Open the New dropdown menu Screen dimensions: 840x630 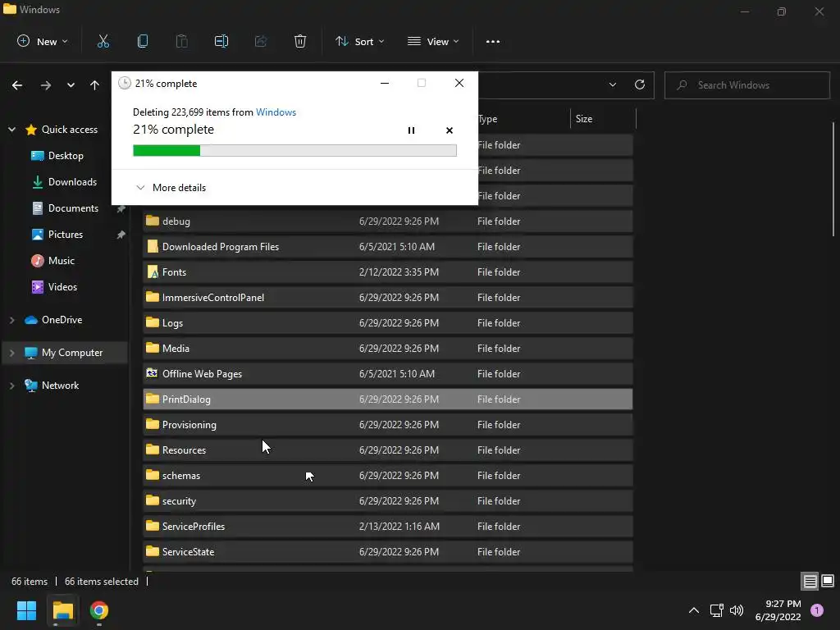[x=43, y=41]
